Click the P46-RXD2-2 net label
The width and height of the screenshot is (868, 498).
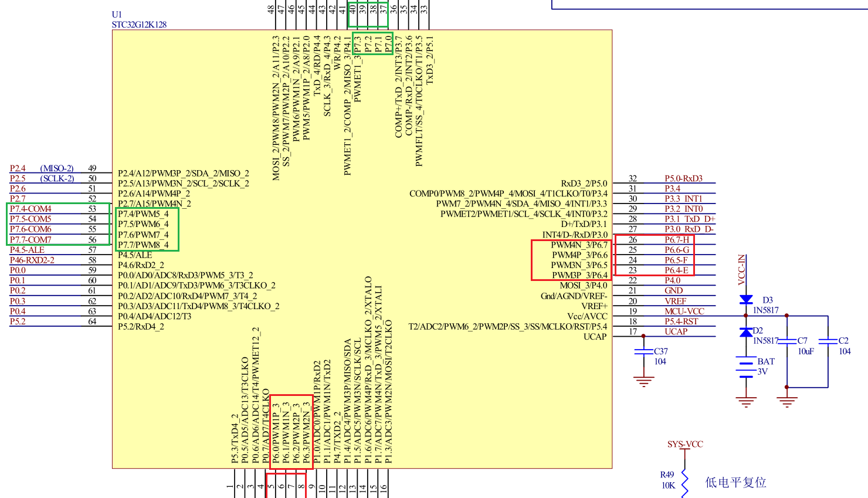(32, 260)
